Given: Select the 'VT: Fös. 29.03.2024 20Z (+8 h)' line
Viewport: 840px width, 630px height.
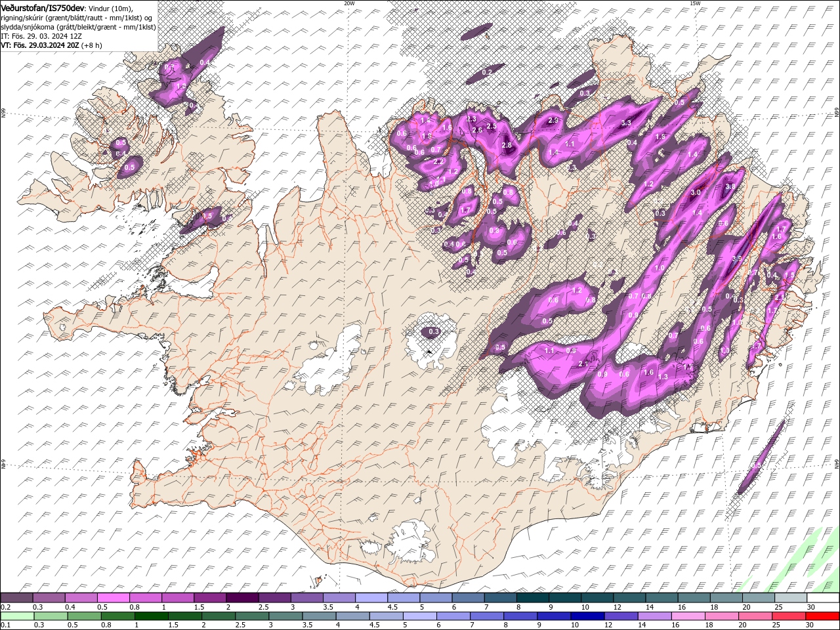Looking at the screenshot, I should click(51, 45).
